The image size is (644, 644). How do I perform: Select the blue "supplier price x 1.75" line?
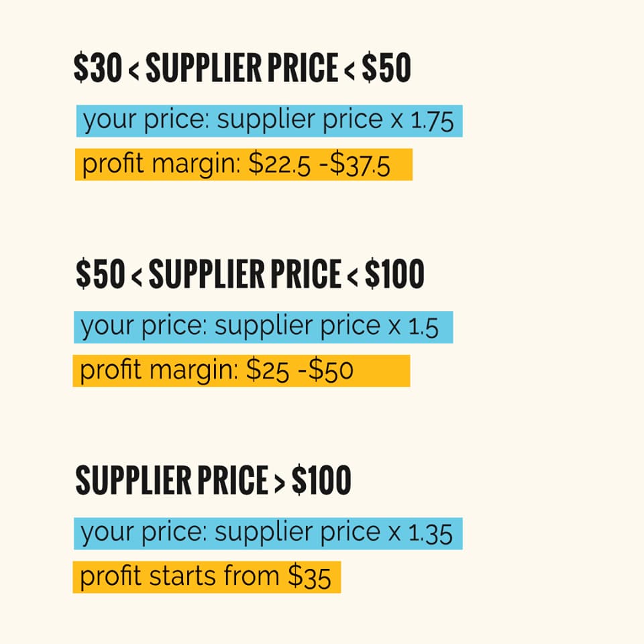point(270,121)
